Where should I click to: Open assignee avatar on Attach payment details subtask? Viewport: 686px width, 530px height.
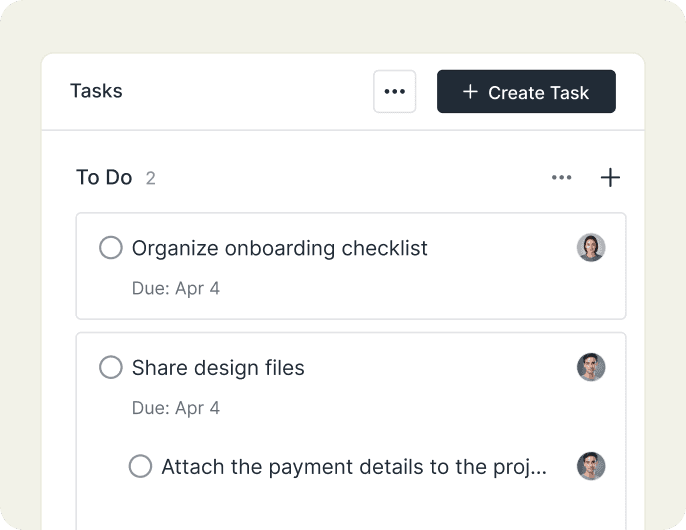click(591, 466)
